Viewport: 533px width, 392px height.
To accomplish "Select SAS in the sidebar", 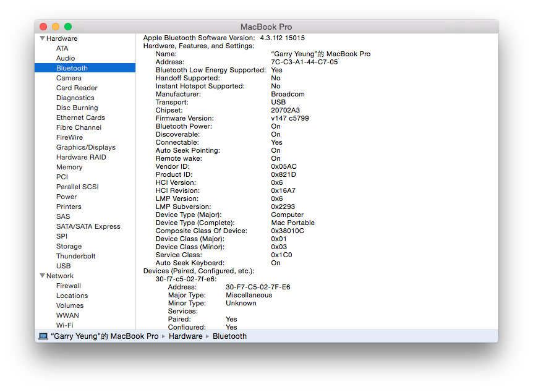I will (x=63, y=216).
